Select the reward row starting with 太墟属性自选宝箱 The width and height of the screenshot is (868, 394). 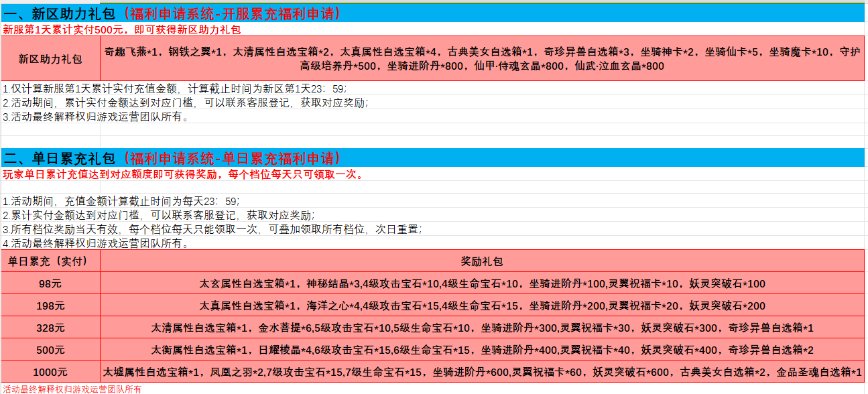(482, 372)
